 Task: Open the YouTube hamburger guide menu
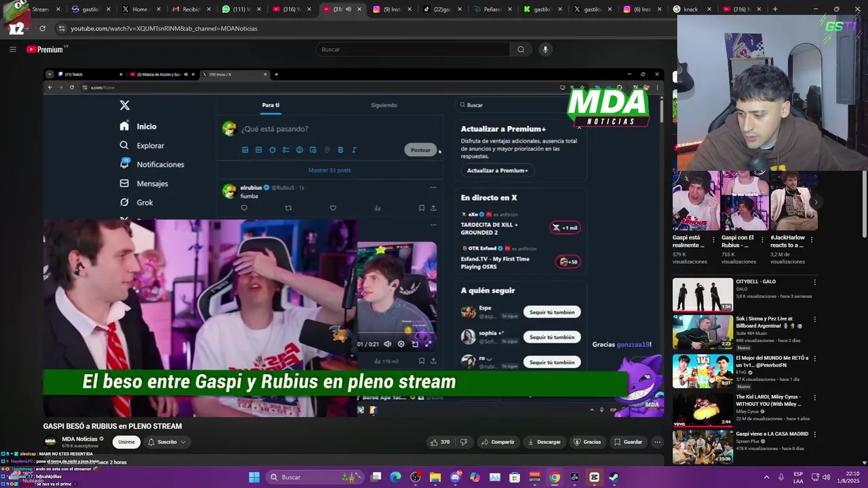point(13,49)
